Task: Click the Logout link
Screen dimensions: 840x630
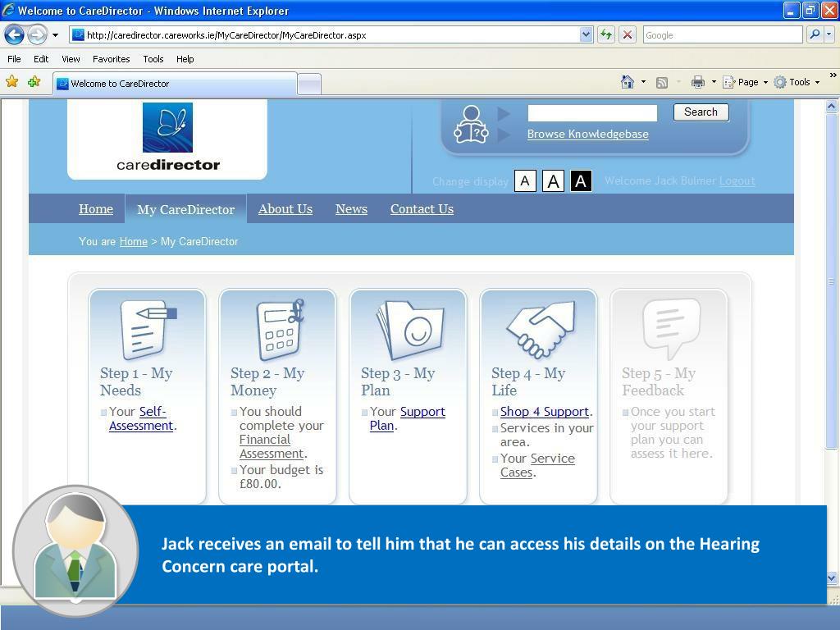Action: (737, 181)
